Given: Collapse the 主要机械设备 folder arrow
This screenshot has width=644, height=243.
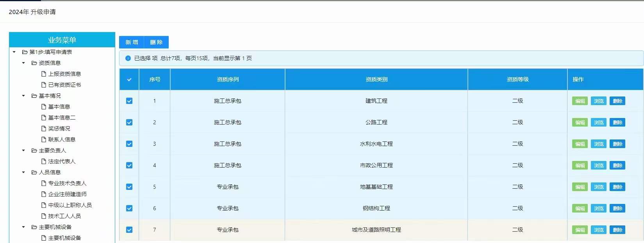Looking at the screenshot, I should (23, 227).
